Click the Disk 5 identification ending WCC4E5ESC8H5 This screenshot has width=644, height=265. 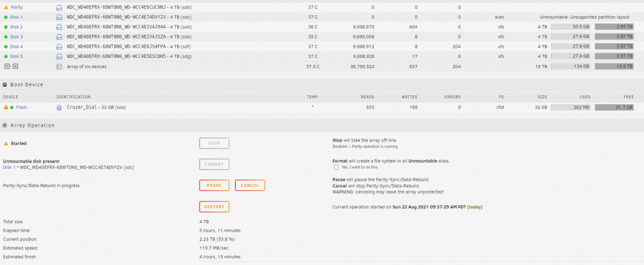click(129, 57)
